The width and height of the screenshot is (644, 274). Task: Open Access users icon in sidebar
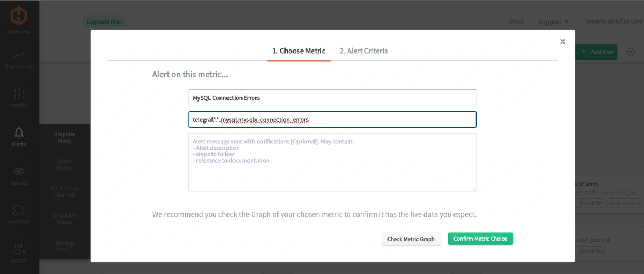pos(19,249)
